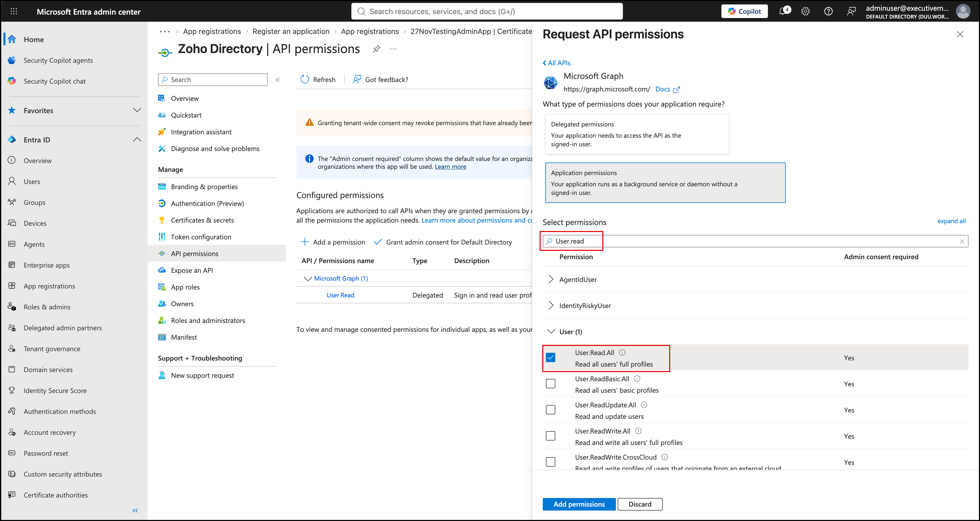Click expand all permissions link
This screenshot has width=980, height=521.
tap(952, 221)
